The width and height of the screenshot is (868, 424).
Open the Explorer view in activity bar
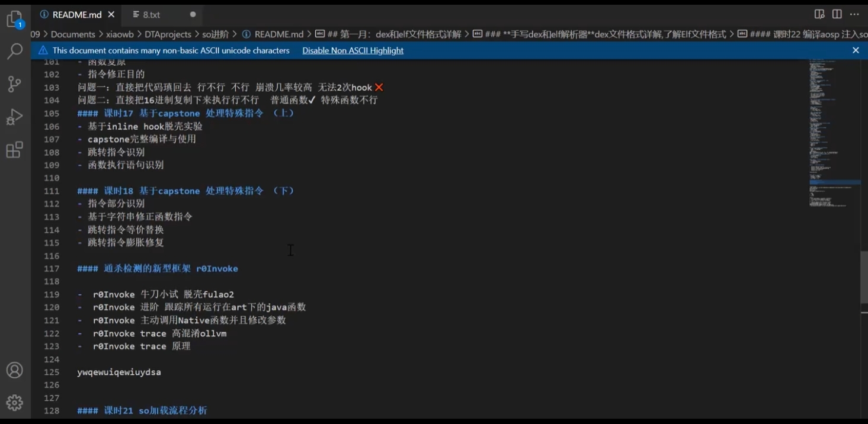click(x=14, y=20)
